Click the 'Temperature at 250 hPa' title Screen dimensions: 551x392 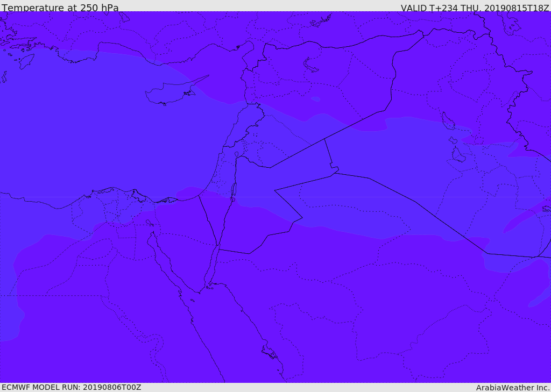[x=60, y=8]
